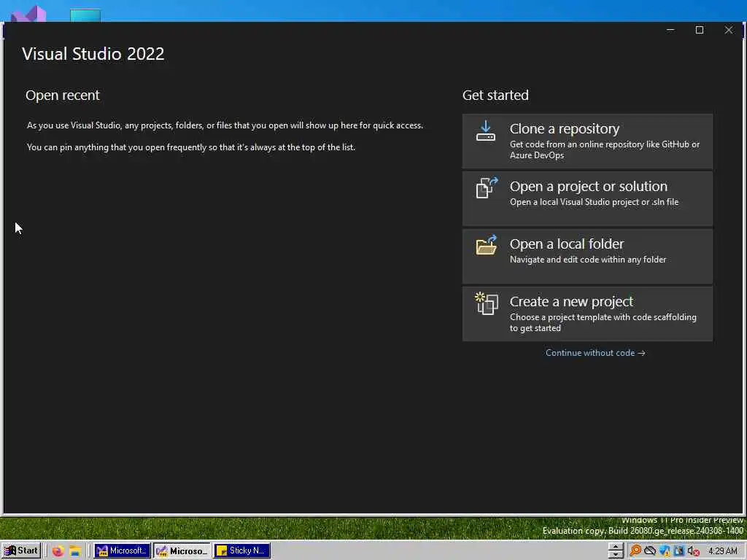
Task: Click the Clone a repository download icon
Action: (x=485, y=131)
